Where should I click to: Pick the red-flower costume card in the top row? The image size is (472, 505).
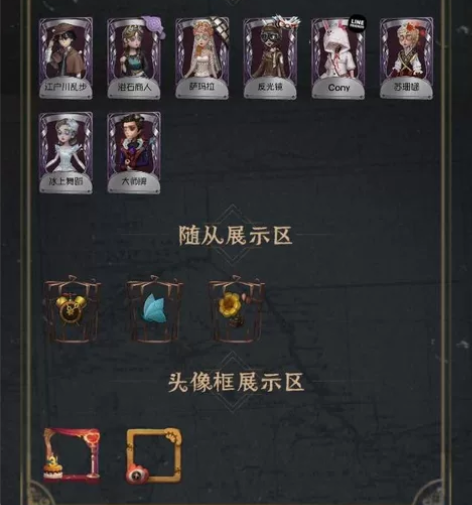(407, 58)
